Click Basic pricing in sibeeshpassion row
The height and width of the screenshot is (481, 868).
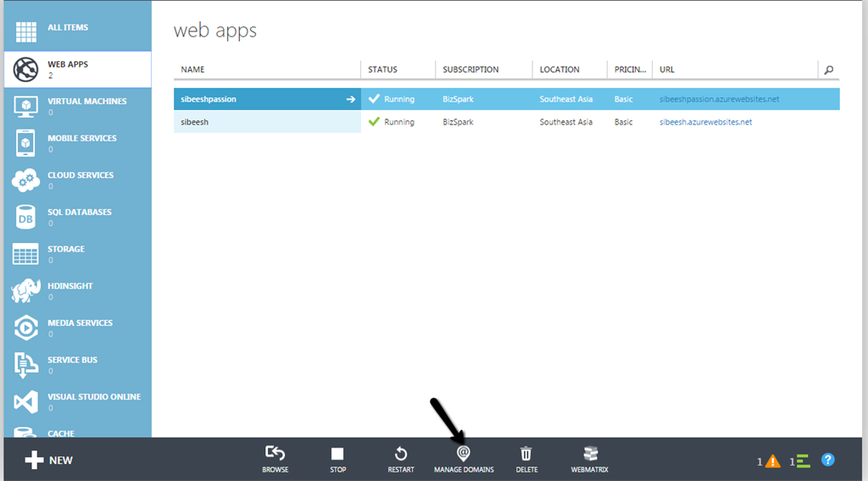(x=623, y=100)
